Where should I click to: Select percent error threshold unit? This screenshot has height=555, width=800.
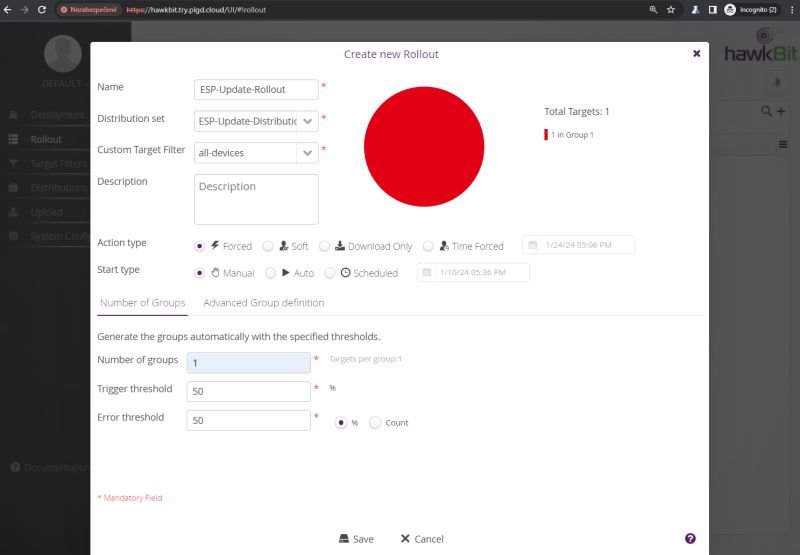coord(341,422)
